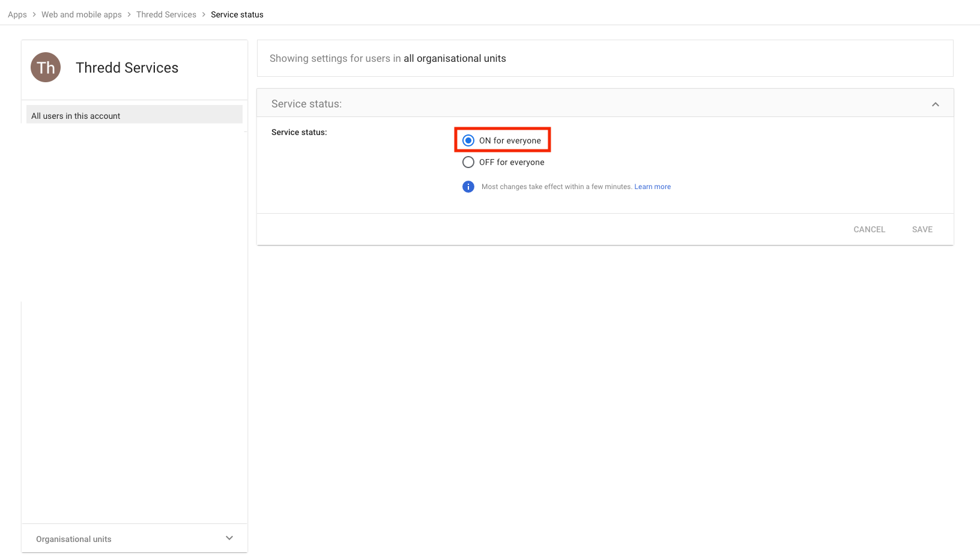Click the Thredd Services heading
This screenshot has width=980, height=557.
point(127,68)
